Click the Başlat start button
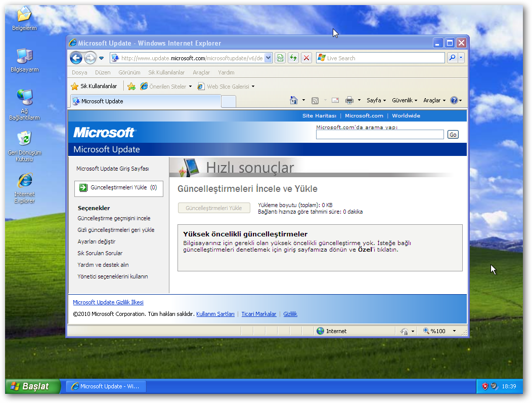 pos(30,386)
